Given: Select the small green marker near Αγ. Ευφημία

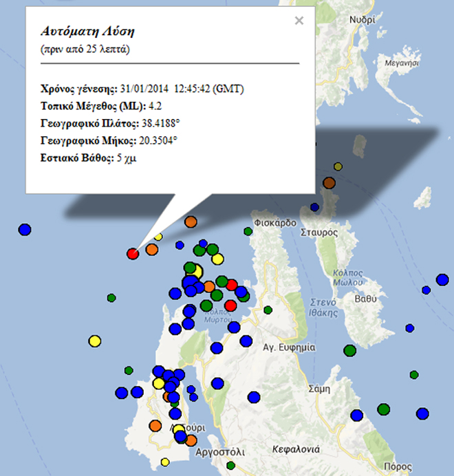Looking at the screenshot, I should (268, 310).
